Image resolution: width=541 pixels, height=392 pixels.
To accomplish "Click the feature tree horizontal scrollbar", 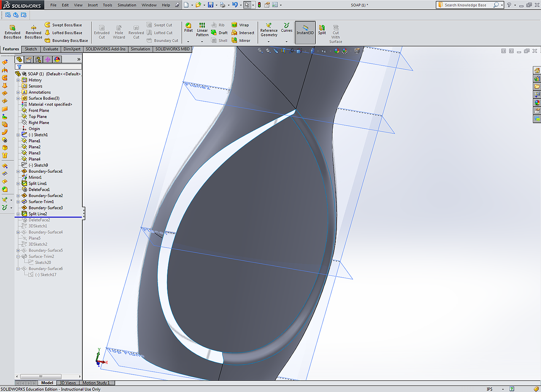I will [x=41, y=377].
